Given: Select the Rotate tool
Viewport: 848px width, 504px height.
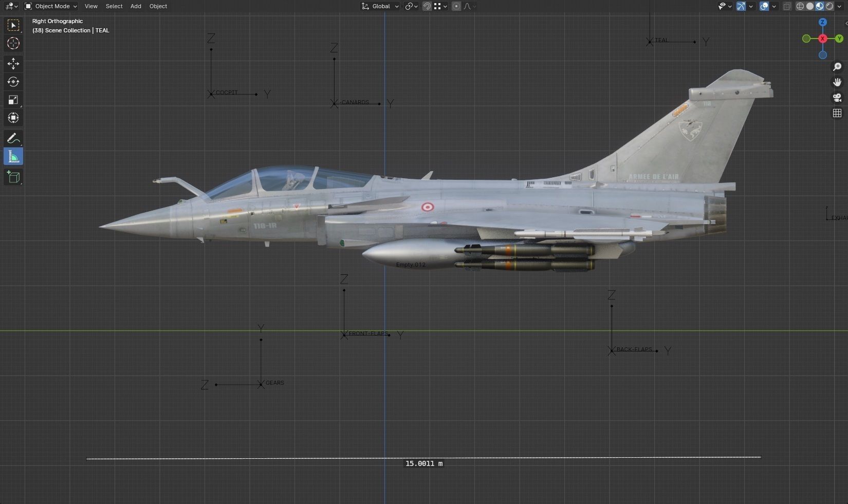Looking at the screenshot, I should coord(13,82).
